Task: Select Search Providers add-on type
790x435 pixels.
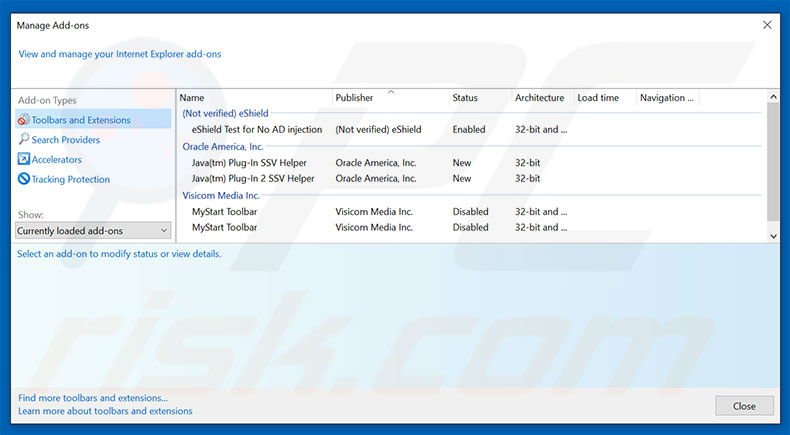Action: click(x=65, y=140)
